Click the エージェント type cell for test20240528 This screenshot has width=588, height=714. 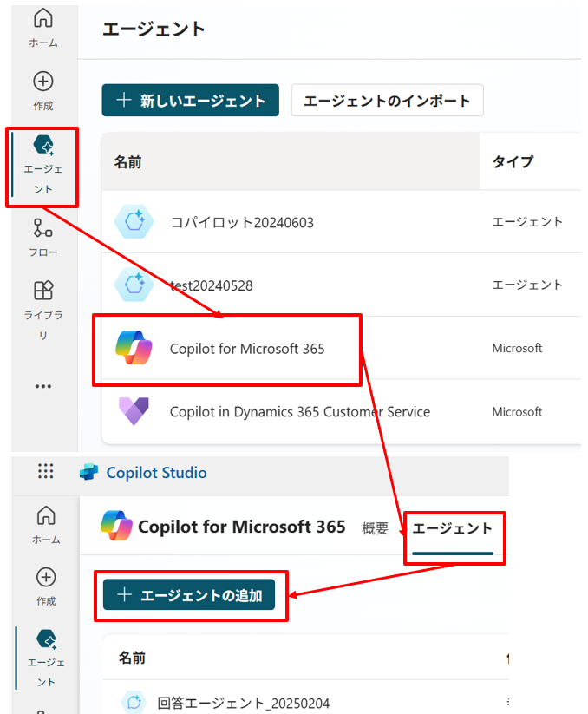[527, 285]
